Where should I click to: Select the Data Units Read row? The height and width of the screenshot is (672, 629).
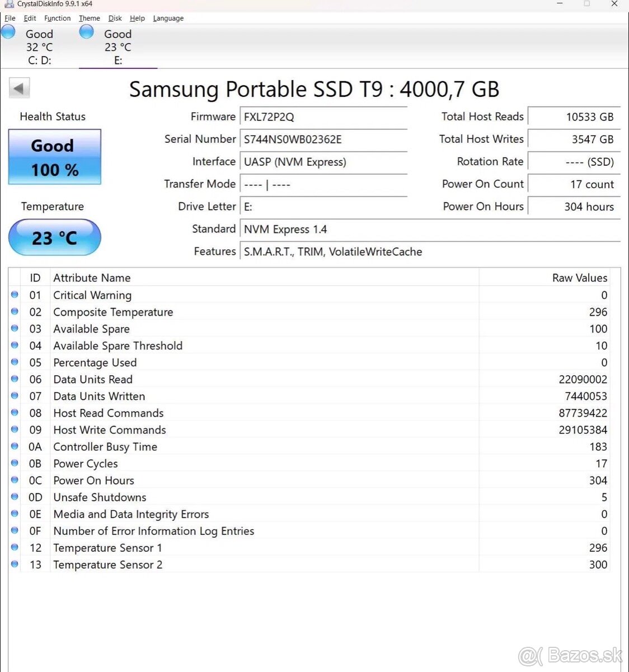[x=309, y=379]
